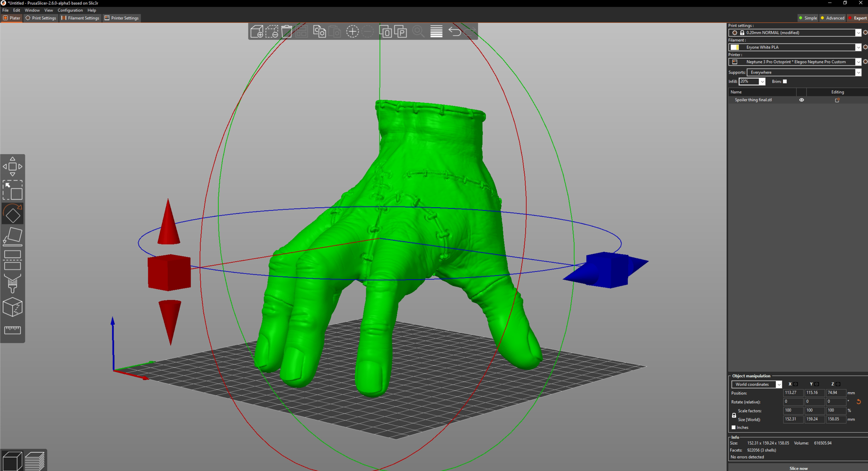
Task: Reset rotation with orange arrow icon
Action: 858,402
